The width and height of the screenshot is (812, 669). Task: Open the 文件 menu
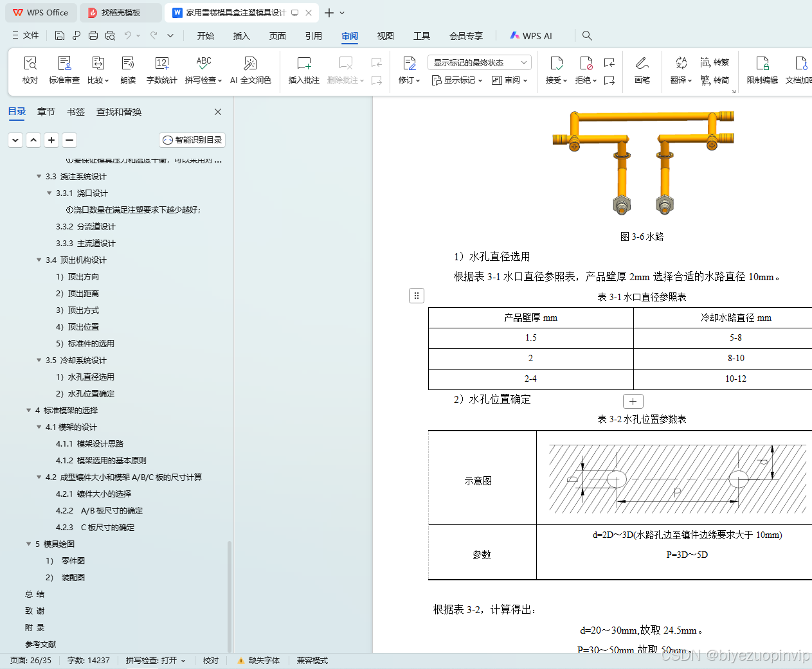(26, 35)
